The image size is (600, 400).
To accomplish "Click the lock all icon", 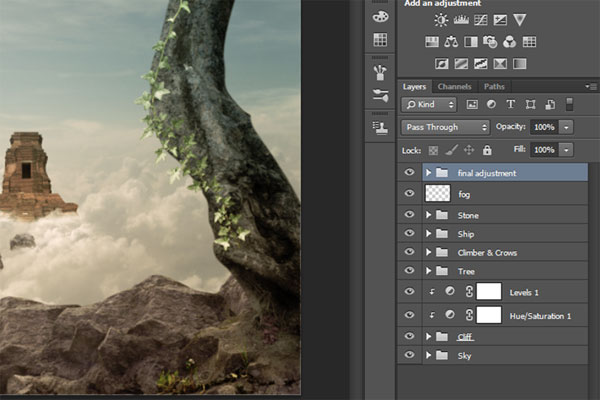I will (487, 150).
